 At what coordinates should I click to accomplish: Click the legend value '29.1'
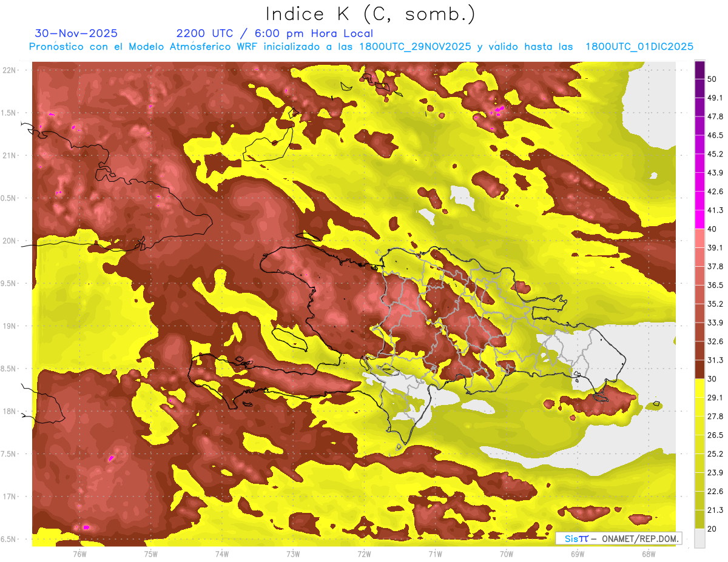(715, 398)
